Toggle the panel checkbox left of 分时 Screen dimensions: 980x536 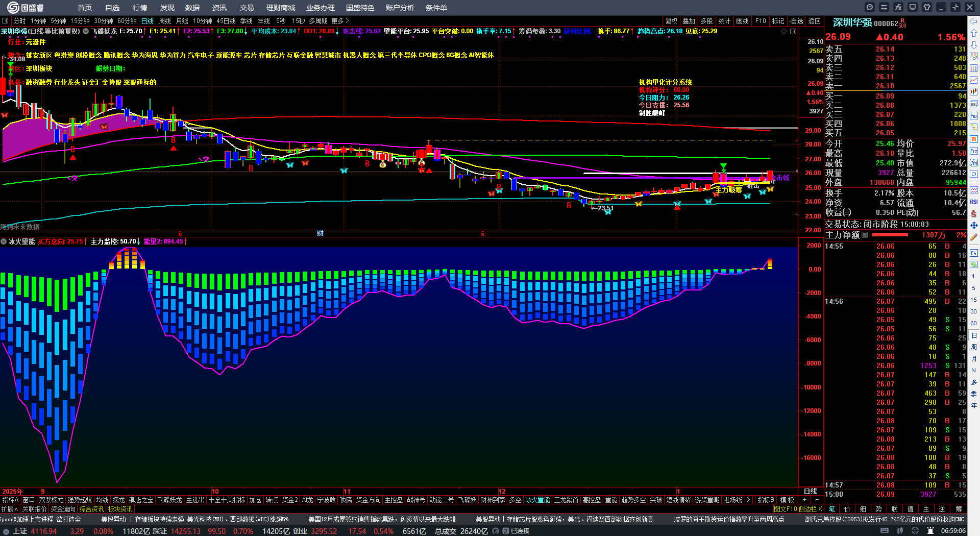(5, 21)
